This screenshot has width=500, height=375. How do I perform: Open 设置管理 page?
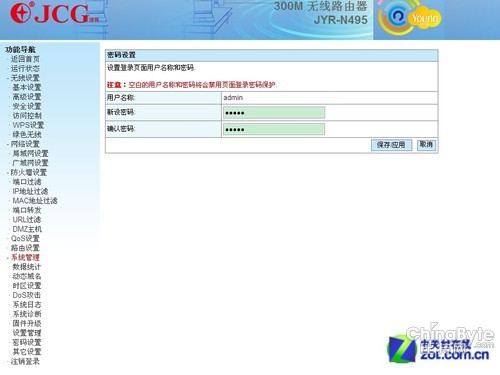coord(27,333)
